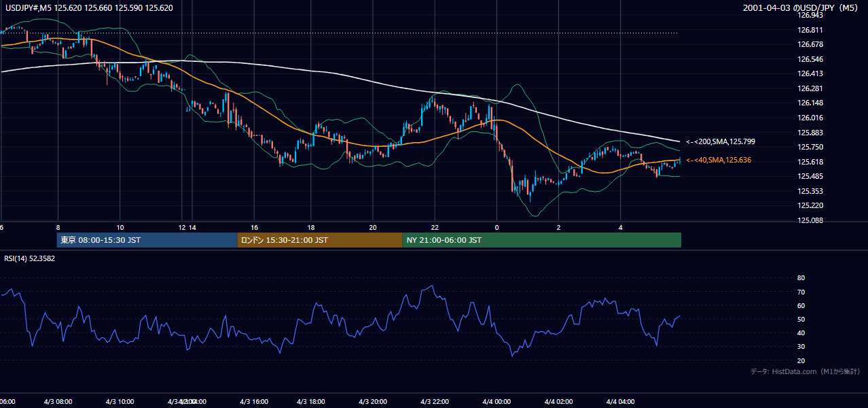Click the 4/3 08:00 bottom time label
Screen dimensions: 868x408
58,401
